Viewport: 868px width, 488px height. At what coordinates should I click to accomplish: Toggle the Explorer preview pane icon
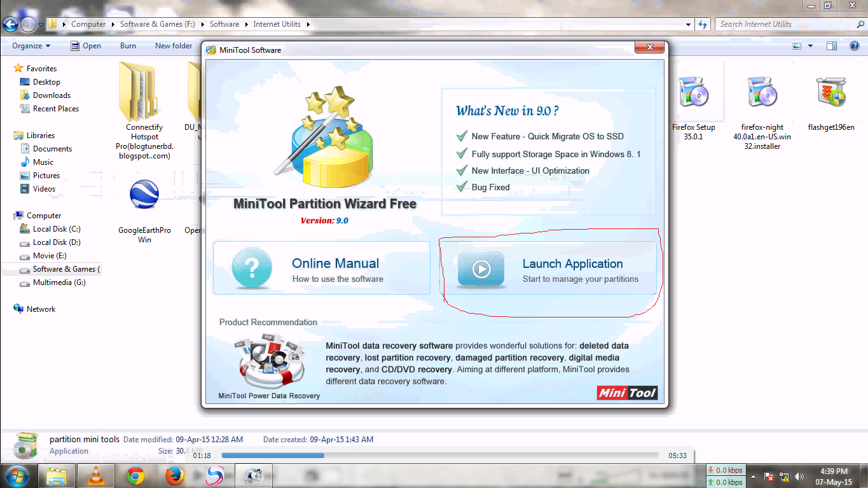pyautogui.click(x=831, y=46)
